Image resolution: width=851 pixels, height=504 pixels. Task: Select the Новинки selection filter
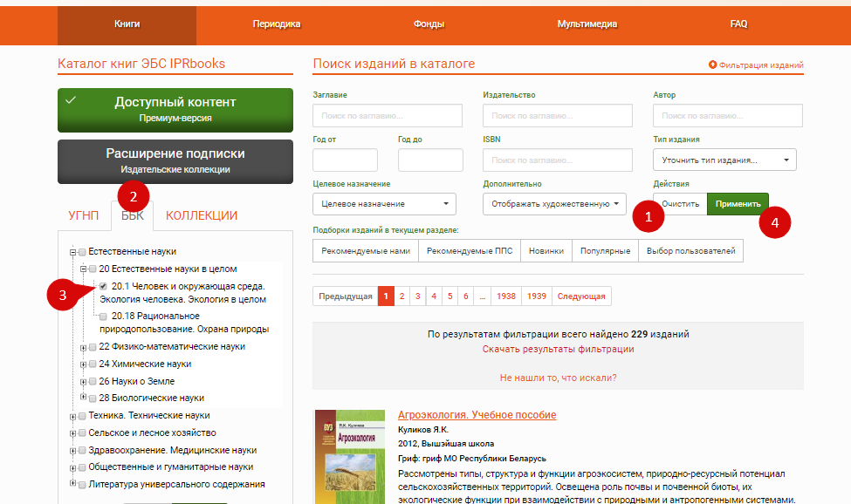(x=546, y=251)
